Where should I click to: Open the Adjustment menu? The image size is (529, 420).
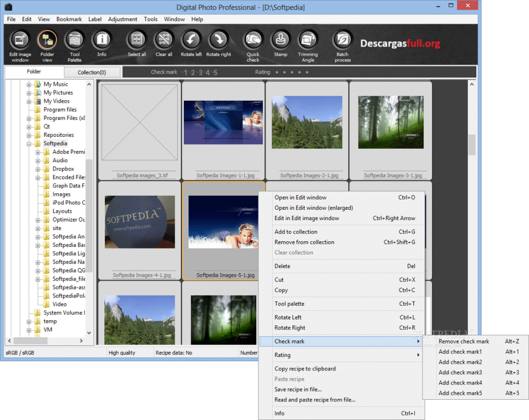[x=122, y=19]
